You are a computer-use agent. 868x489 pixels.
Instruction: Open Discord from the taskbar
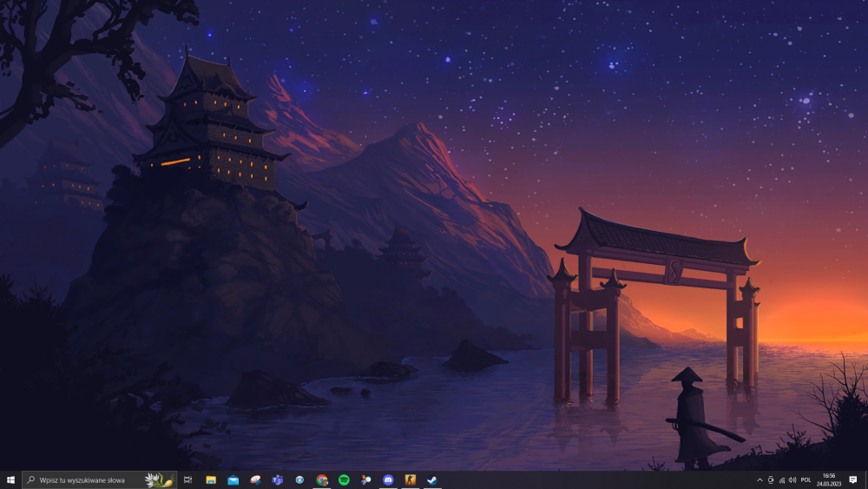[x=388, y=479]
